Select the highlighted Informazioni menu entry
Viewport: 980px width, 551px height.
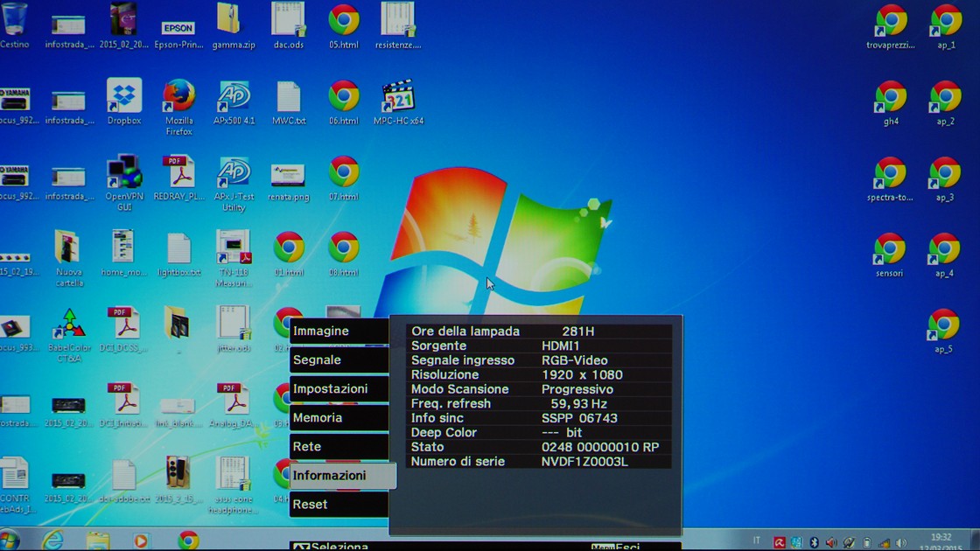point(342,476)
